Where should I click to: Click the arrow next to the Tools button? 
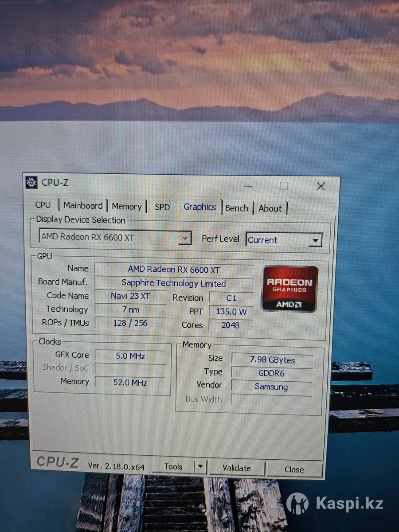200,466
